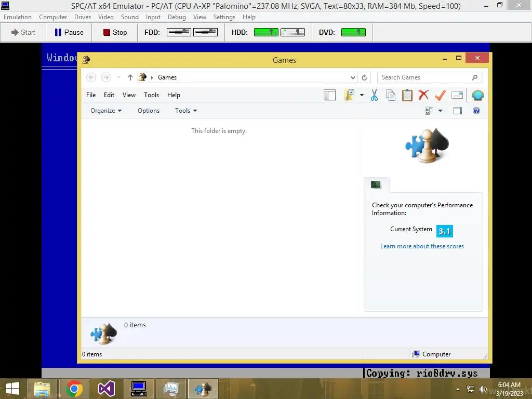The image size is (532, 399).
Task: Open the blue Help question mark icon
Action: pyautogui.click(x=476, y=111)
